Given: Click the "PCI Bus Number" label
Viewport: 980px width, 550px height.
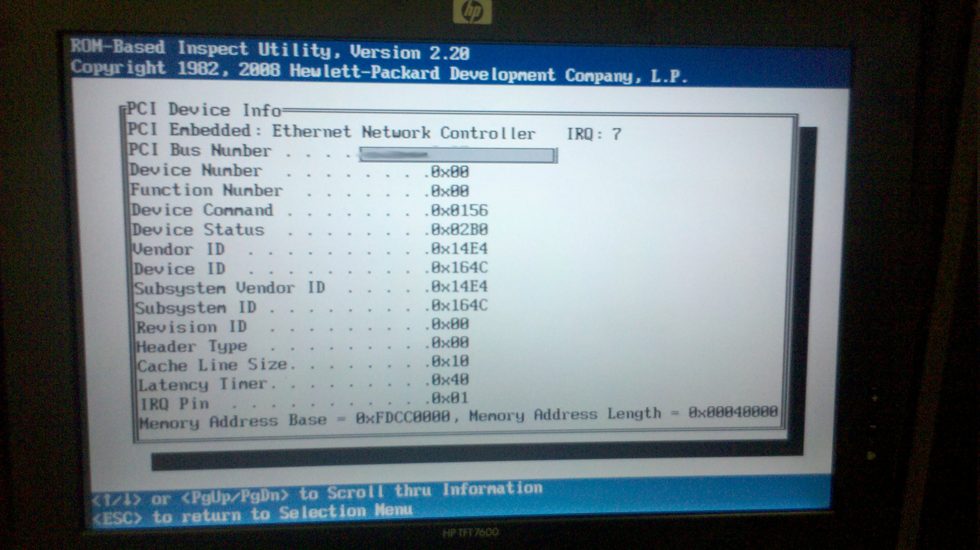Looking at the screenshot, I should click(x=200, y=150).
